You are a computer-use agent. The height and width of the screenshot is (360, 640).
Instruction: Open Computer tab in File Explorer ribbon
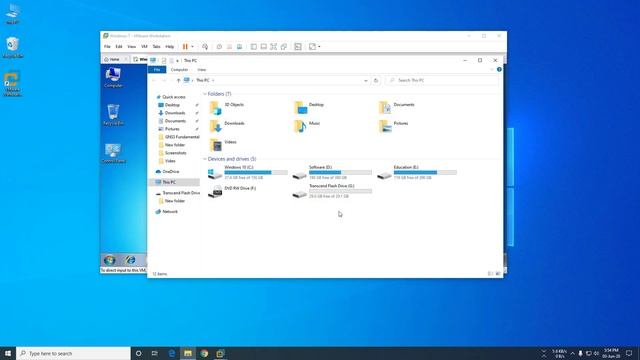pyautogui.click(x=179, y=70)
